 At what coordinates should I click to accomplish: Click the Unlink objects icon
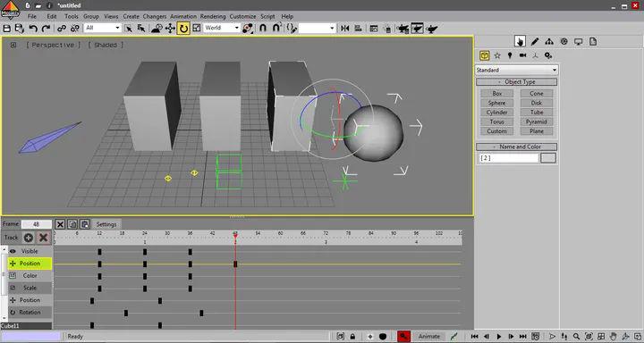point(75,29)
